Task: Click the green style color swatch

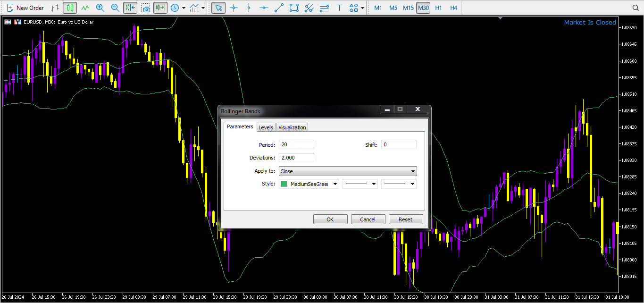Action: click(284, 184)
